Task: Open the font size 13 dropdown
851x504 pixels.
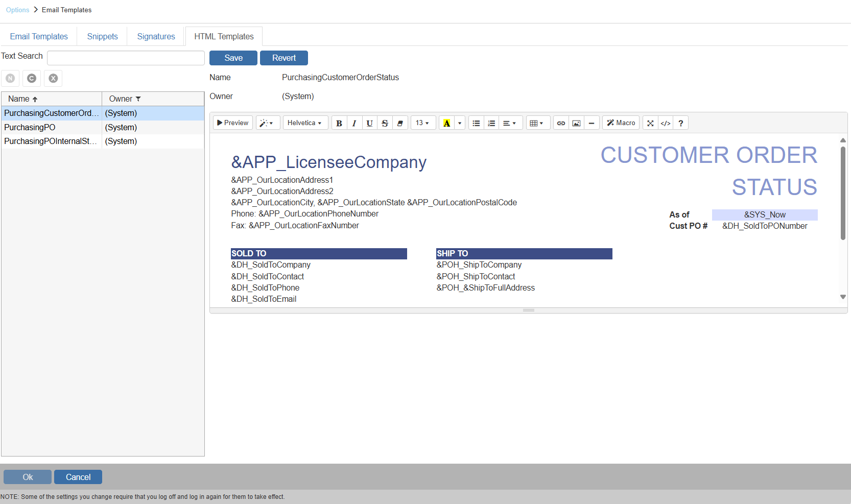Action: click(422, 123)
